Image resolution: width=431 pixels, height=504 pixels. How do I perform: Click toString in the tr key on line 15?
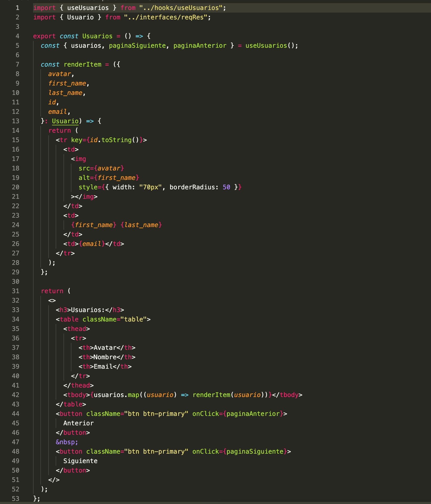pyautogui.click(x=117, y=140)
